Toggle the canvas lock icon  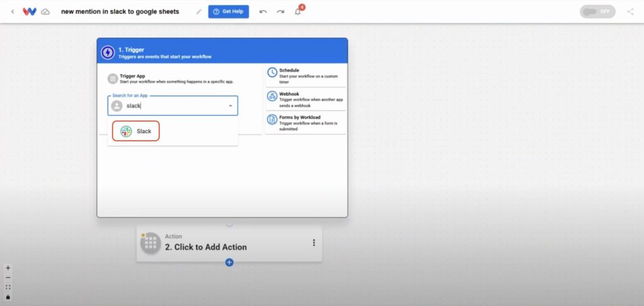point(8,297)
